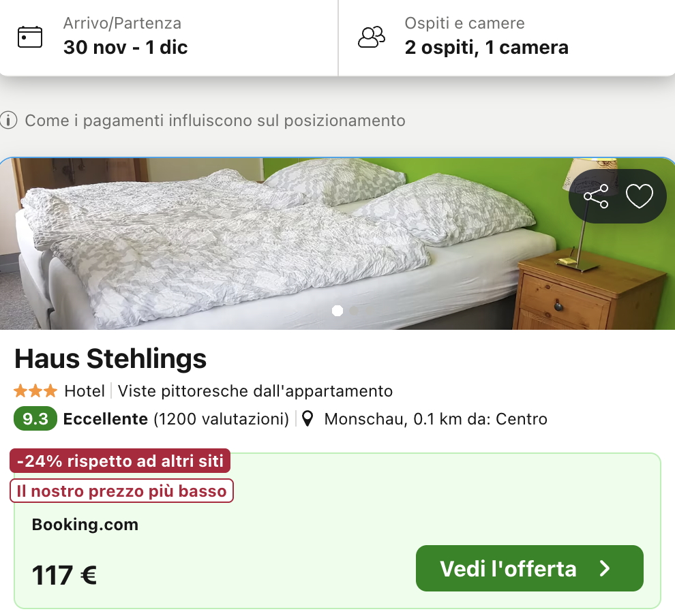The image size is (675, 616).
Task: Click the Monschau, 0.1 km da: Centro location
Action: pyautogui.click(x=435, y=419)
